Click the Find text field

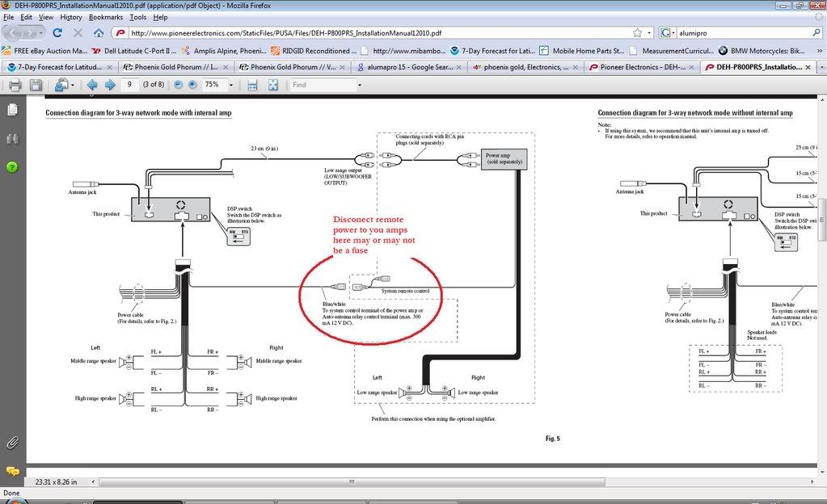(323, 85)
